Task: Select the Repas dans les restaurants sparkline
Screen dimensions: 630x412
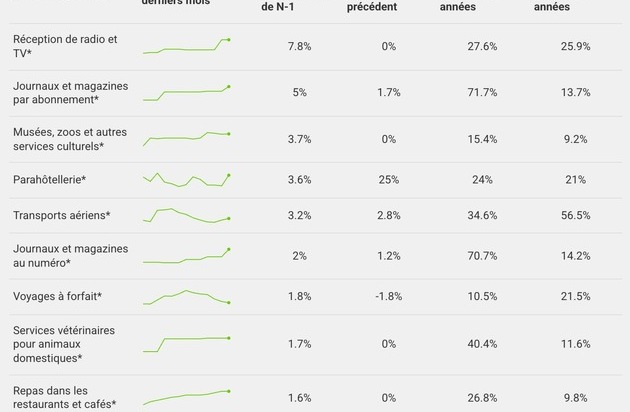Action: [x=187, y=397]
